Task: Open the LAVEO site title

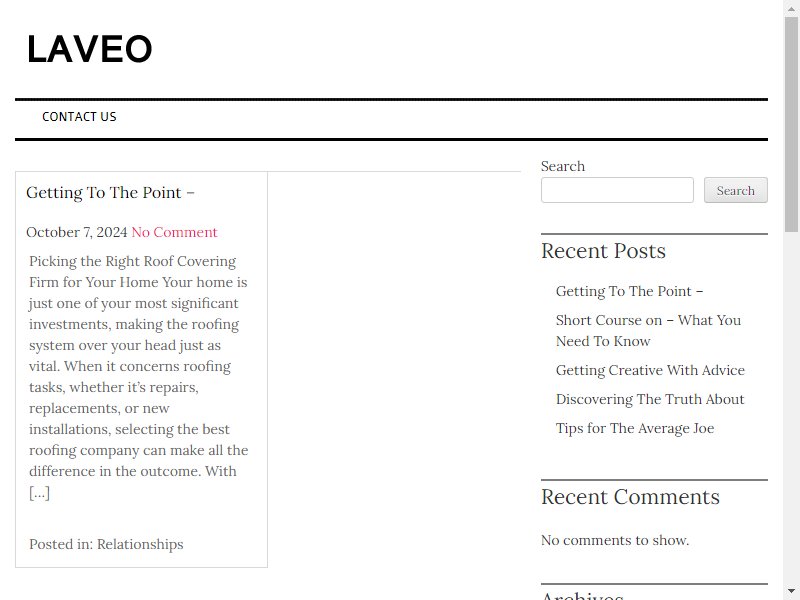Action: coord(89,49)
